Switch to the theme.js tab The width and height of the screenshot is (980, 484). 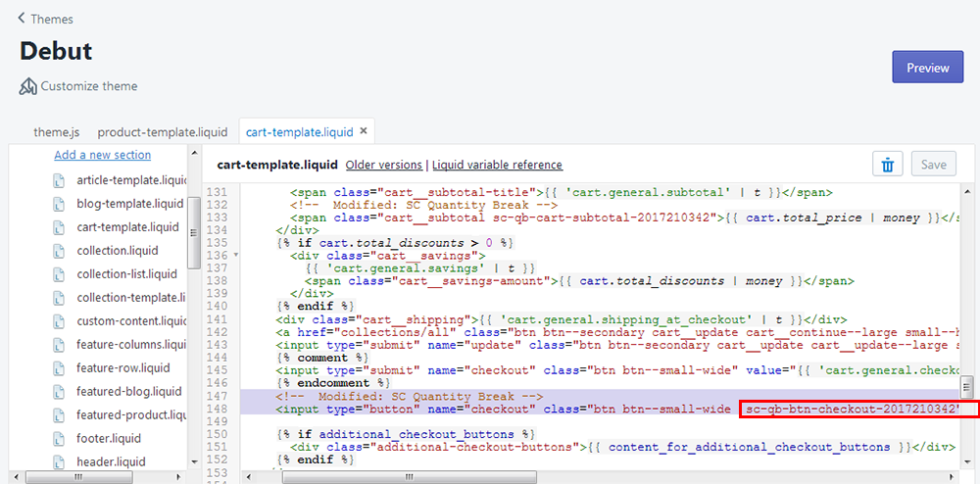(56, 131)
